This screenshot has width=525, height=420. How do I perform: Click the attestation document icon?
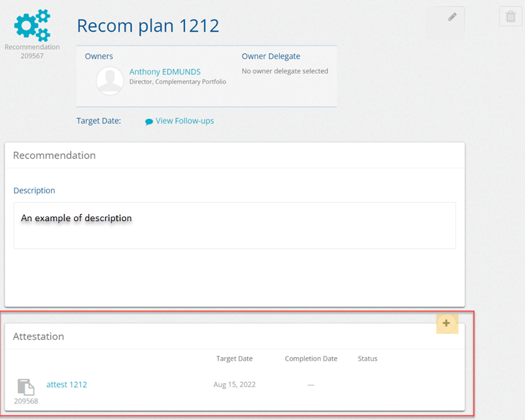(26, 387)
